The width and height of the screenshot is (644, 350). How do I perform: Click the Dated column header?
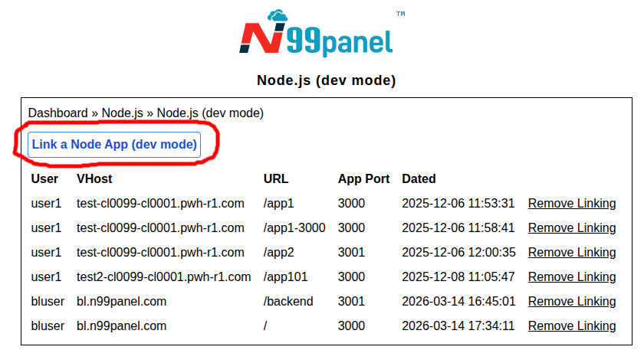pos(419,179)
